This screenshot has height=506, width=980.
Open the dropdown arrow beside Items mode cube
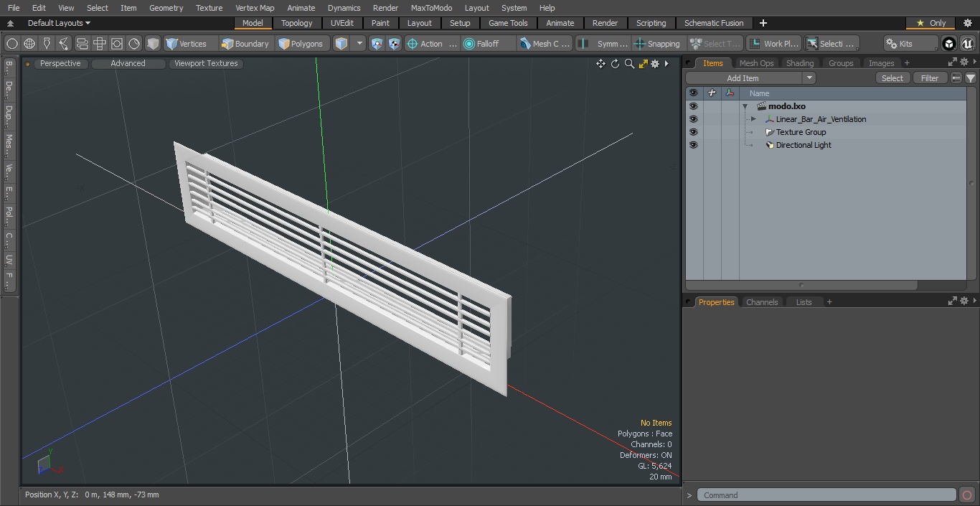(x=359, y=44)
